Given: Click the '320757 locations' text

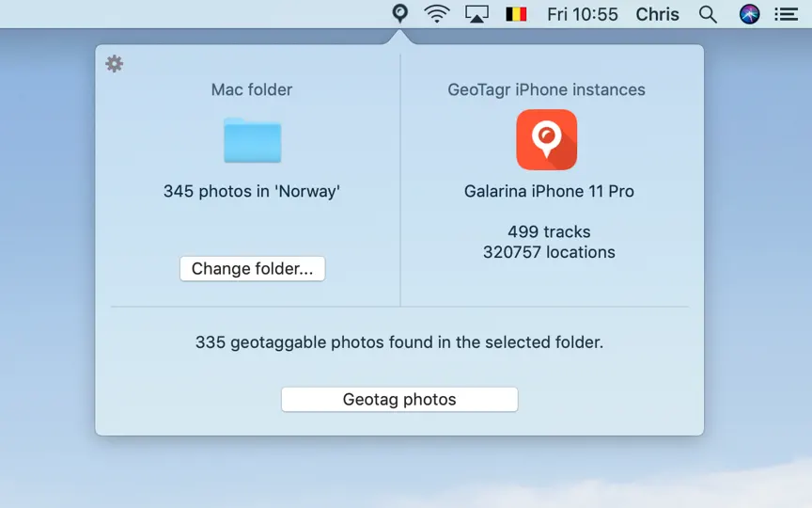Looking at the screenshot, I should 549,252.
